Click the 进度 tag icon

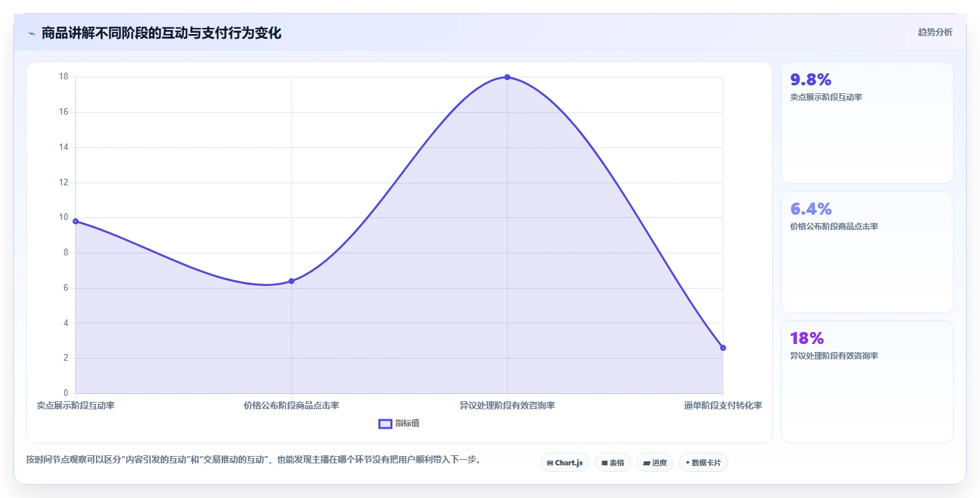646,463
